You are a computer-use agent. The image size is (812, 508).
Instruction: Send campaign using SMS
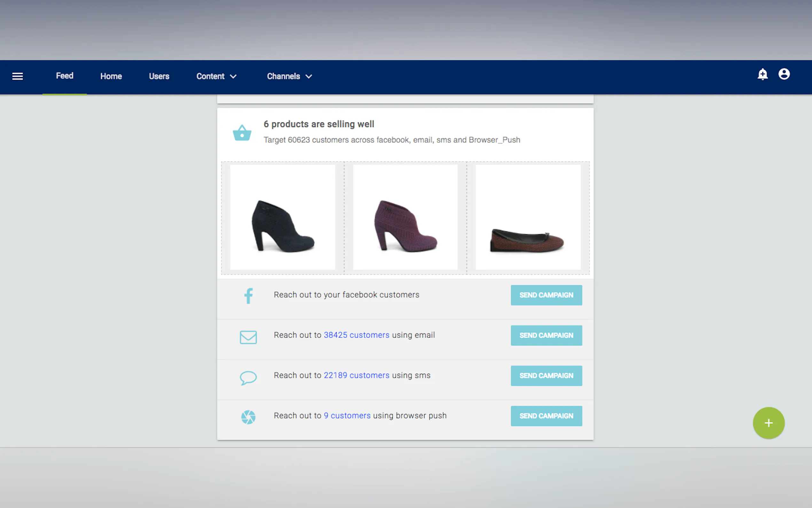point(546,376)
